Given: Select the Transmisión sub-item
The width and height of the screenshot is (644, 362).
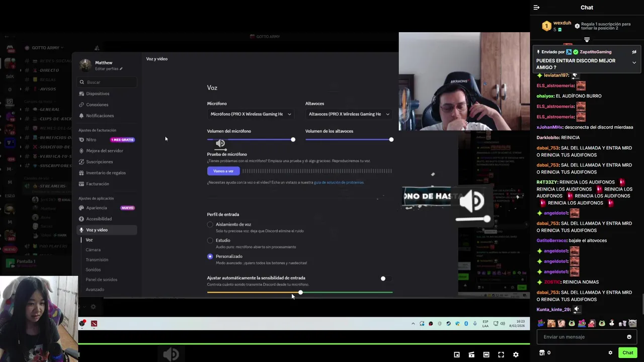Looking at the screenshot, I should (x=97, y=260).
